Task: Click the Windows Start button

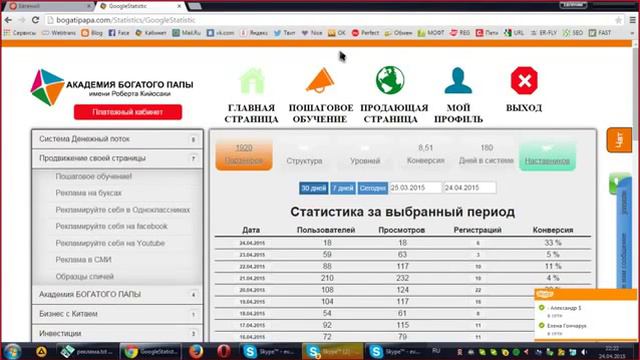Action: point(12,351)
